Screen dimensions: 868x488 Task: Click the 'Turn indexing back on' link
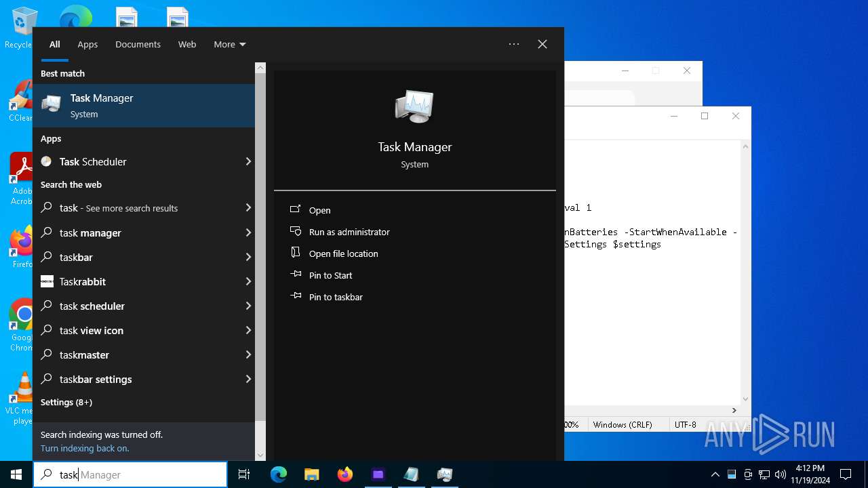(x=85, y=448)
